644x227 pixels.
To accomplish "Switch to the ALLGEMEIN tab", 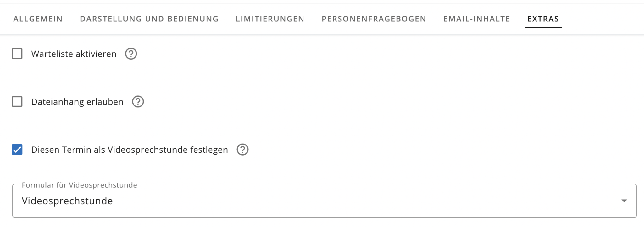I will 38,19.
